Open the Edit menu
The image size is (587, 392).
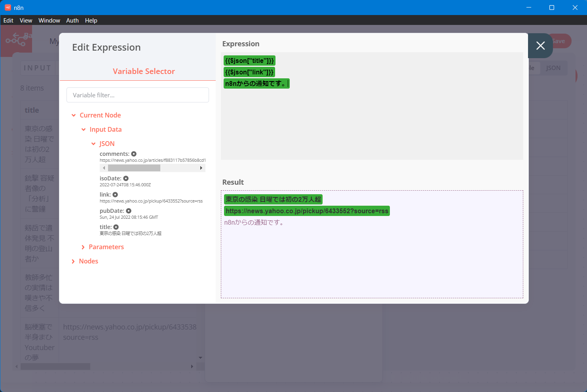[x=8, y=21]
